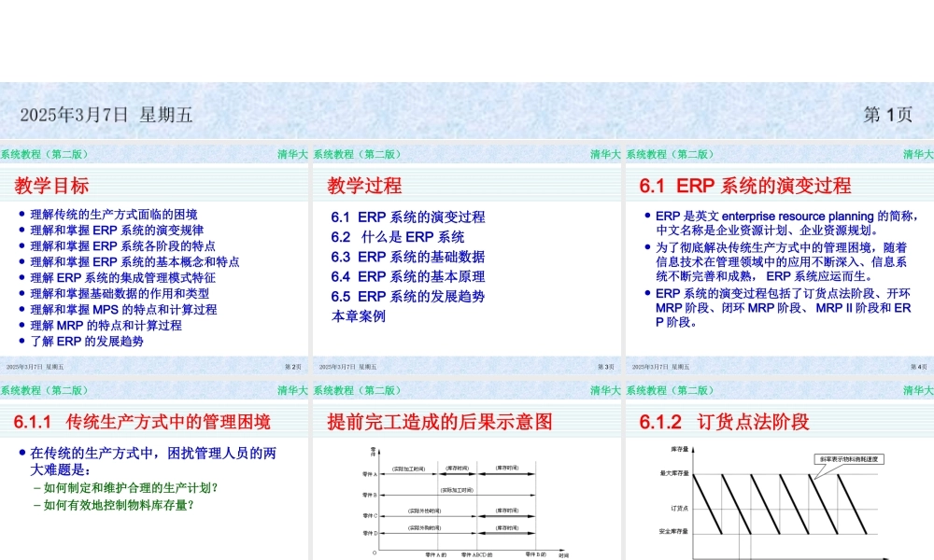Viewport: 934px width, 560px height.
Task: Select bullet 理解 MRP 的特点和计算过程
Action: [x=106, y=326]
